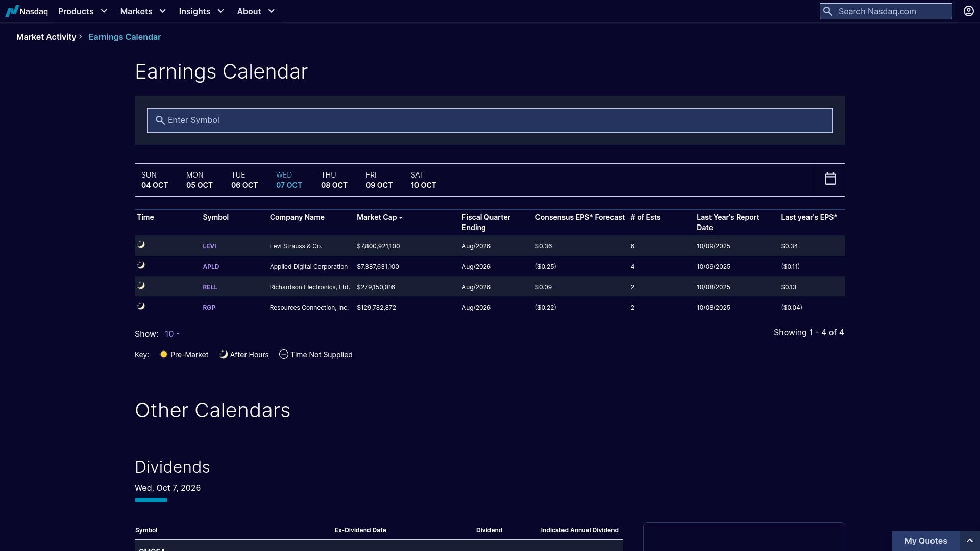This screenshot has height=551, width=980.
Task: Click market cap $279,150,016
Action: pyautogui.click(x=376, y=287)
